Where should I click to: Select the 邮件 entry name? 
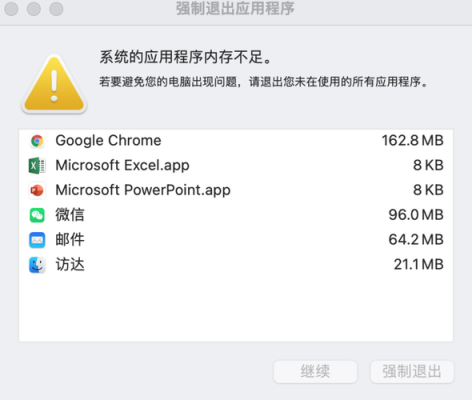(70, 240)
